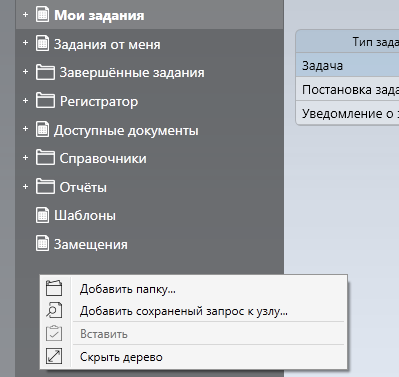Expand the Справочники folder node
The height and width of the screenshot is (377, 399).
tap(25, 157)
